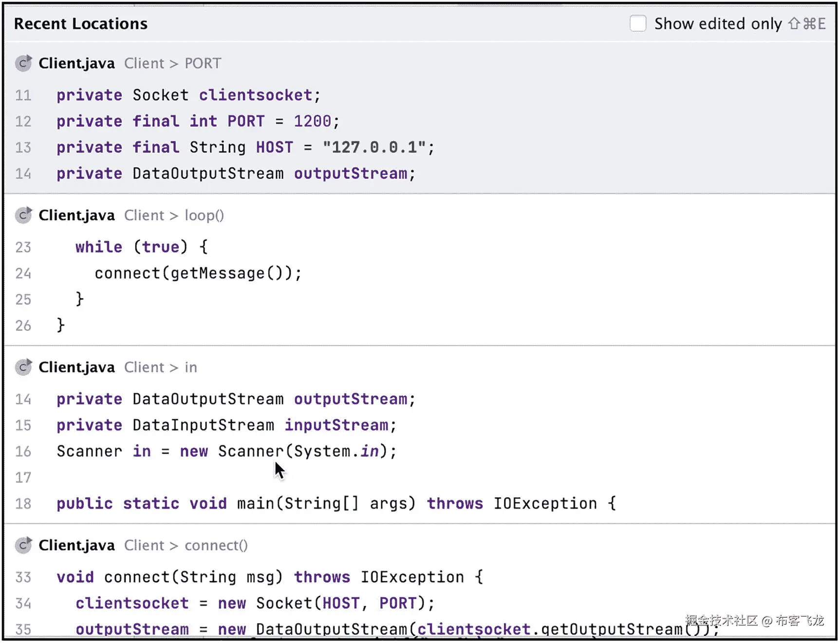Click line number 13
840x643 pixels.
pyautogui.click(x=23, y=148)
